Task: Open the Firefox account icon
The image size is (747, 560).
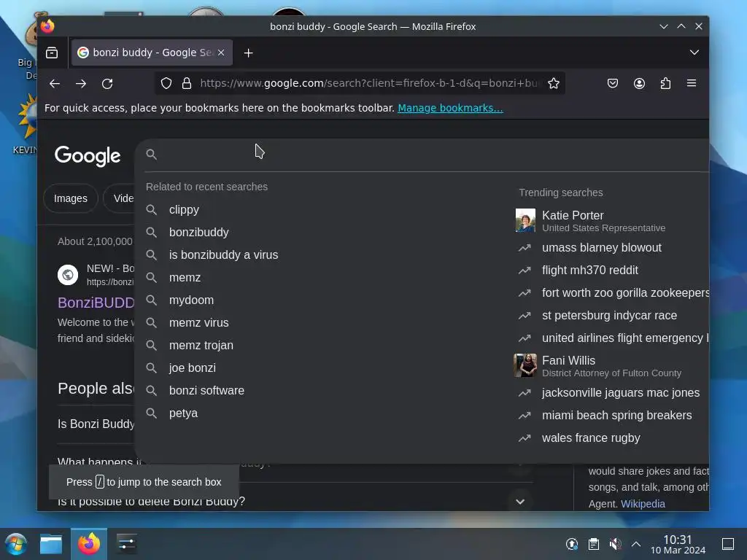Action: (639, 83)
